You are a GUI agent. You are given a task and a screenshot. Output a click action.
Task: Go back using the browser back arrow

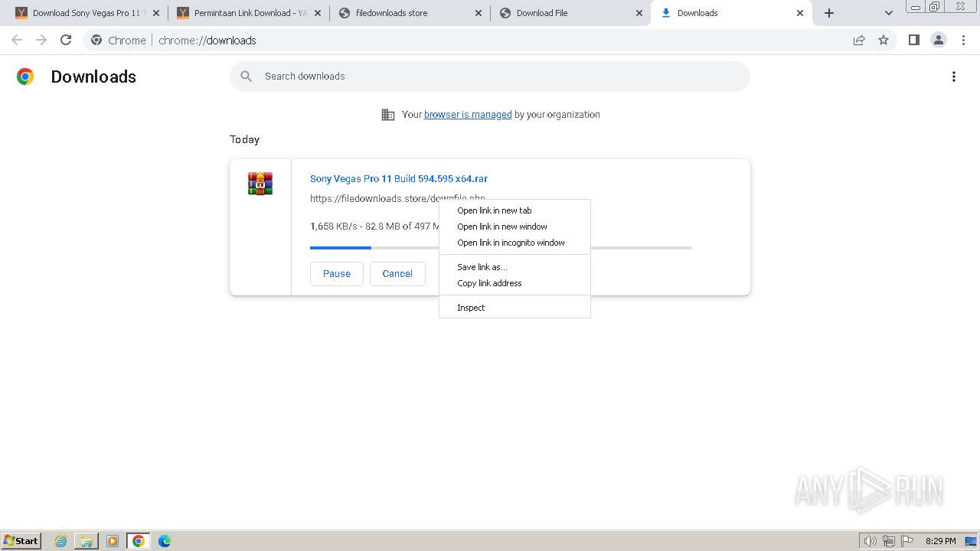click(17, 40)
